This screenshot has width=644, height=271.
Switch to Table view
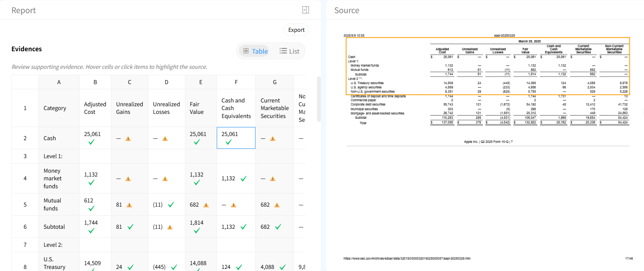click(x=255, y=51)
